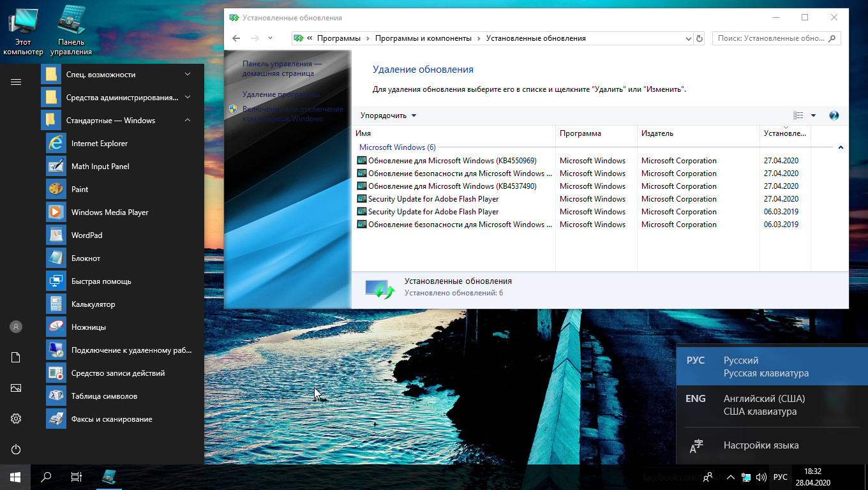Launch Средство записи действий
Screen dimensions: 868x490
coord(119,373)
